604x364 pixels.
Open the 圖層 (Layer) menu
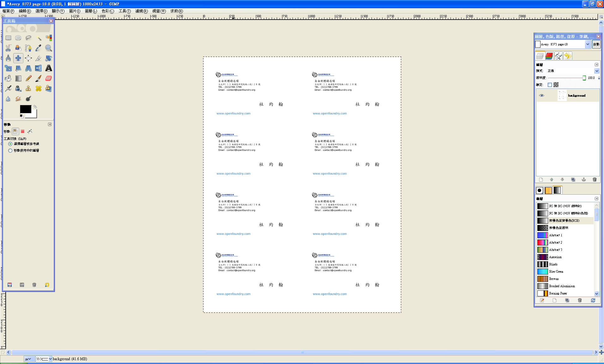pyautogui.click(x=91, y=11)
